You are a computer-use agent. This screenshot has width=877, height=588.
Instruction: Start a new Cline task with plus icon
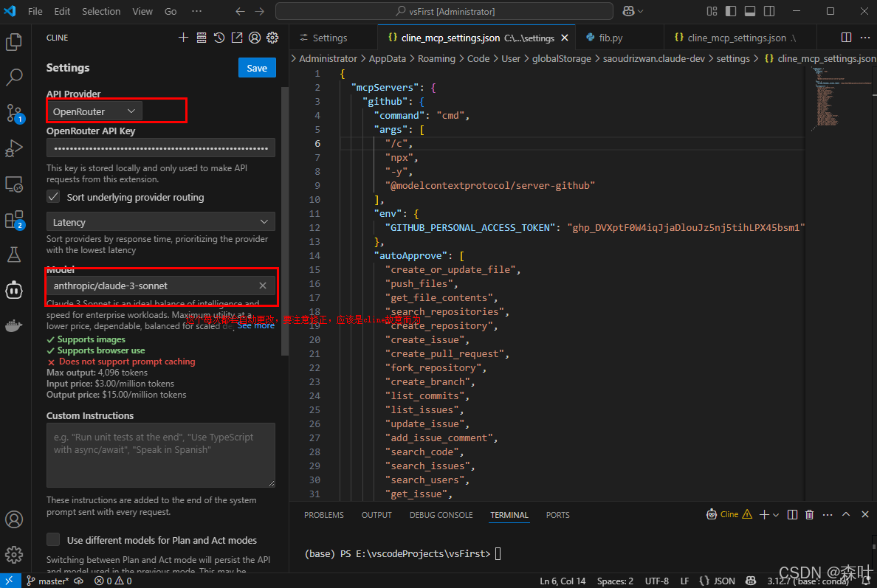click(184, 38)
